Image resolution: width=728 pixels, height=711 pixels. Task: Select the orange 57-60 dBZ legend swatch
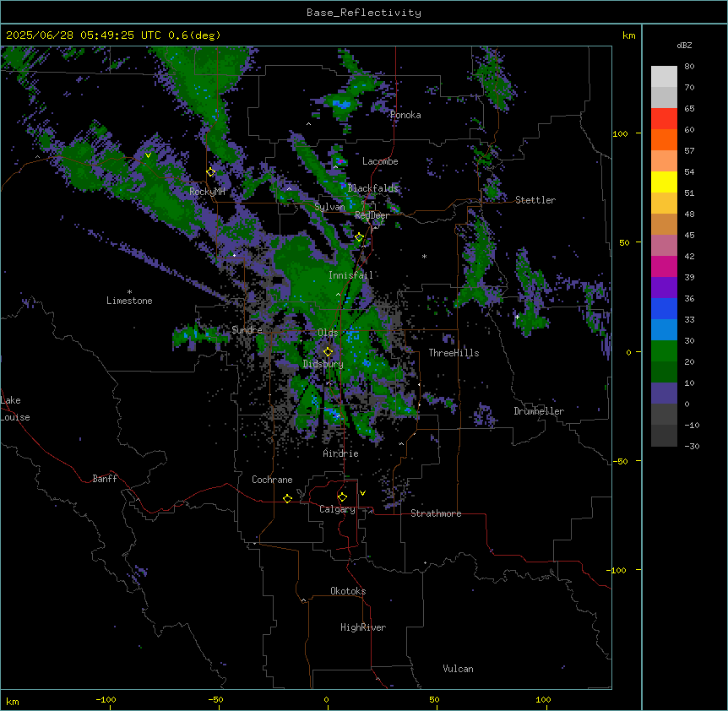[664, 139]
